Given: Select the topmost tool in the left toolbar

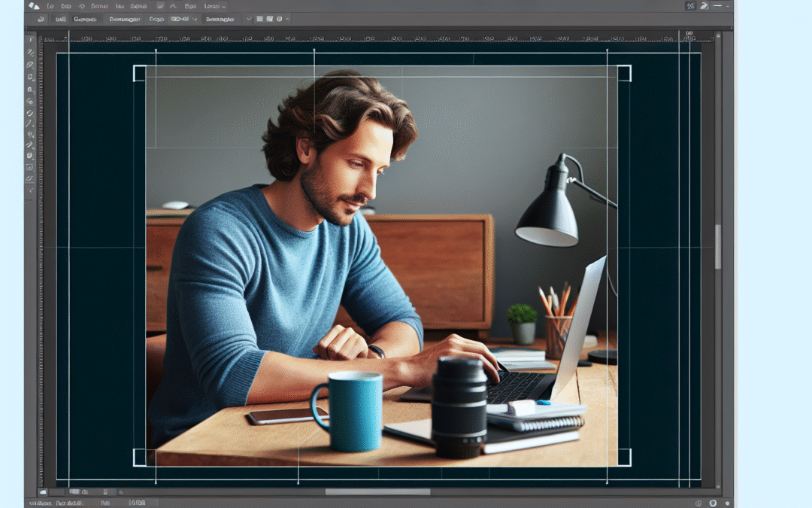Looking at the screenshot, I should (x=30, y=39).
